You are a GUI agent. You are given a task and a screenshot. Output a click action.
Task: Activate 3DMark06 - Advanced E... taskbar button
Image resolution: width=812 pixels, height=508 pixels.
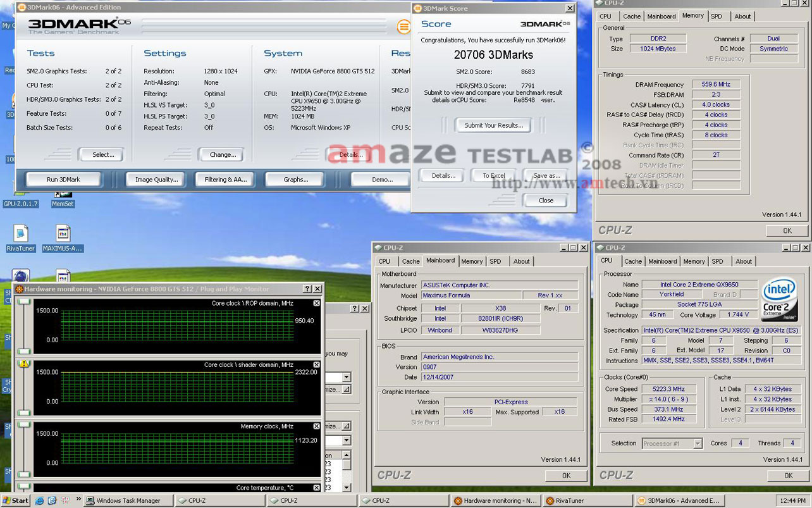pos(680,500)
